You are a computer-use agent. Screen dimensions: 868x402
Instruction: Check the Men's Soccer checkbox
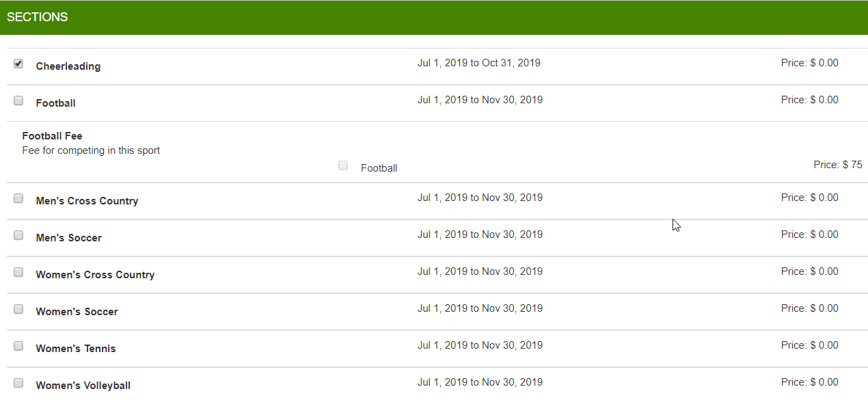[18, 235]
